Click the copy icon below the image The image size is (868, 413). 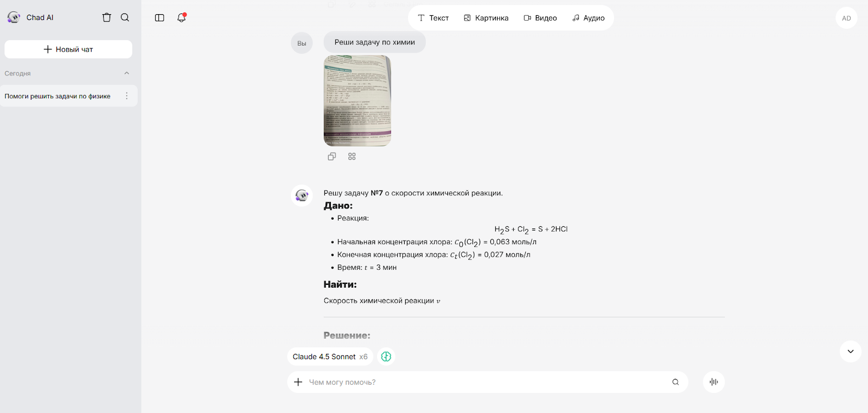coord(332,156)
